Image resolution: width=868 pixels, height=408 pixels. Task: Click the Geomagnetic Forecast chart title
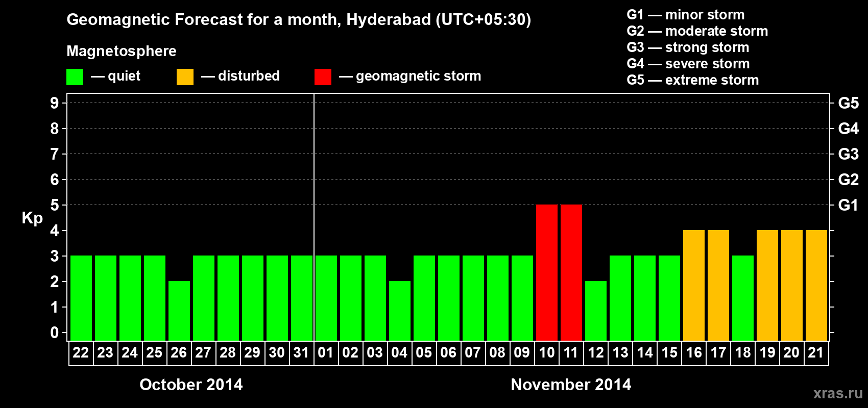point(299,19)
